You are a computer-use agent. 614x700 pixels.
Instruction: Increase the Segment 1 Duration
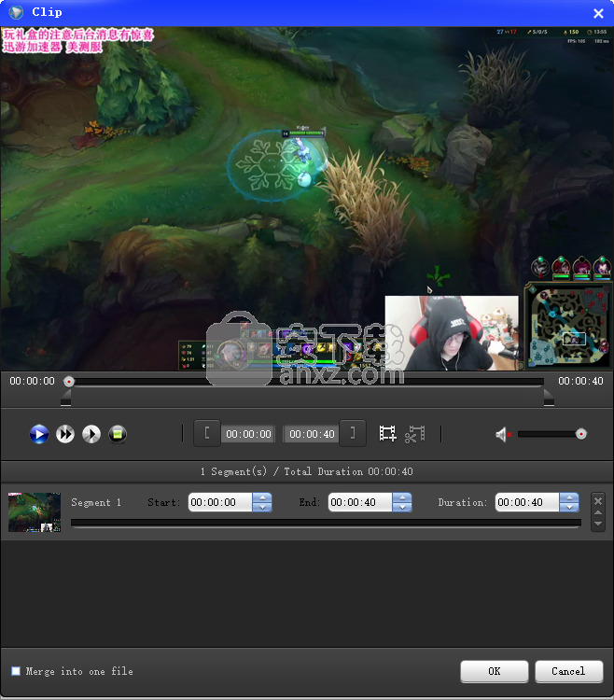(569, 497)
